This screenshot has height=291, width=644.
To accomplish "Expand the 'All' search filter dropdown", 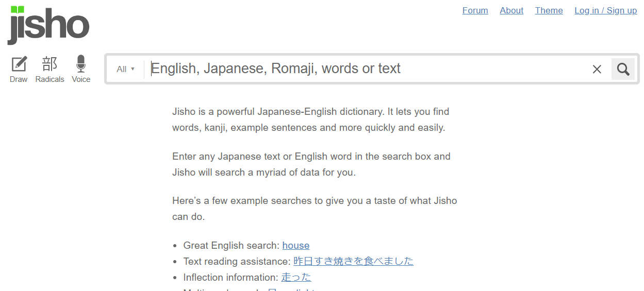I will click(125, 69).
